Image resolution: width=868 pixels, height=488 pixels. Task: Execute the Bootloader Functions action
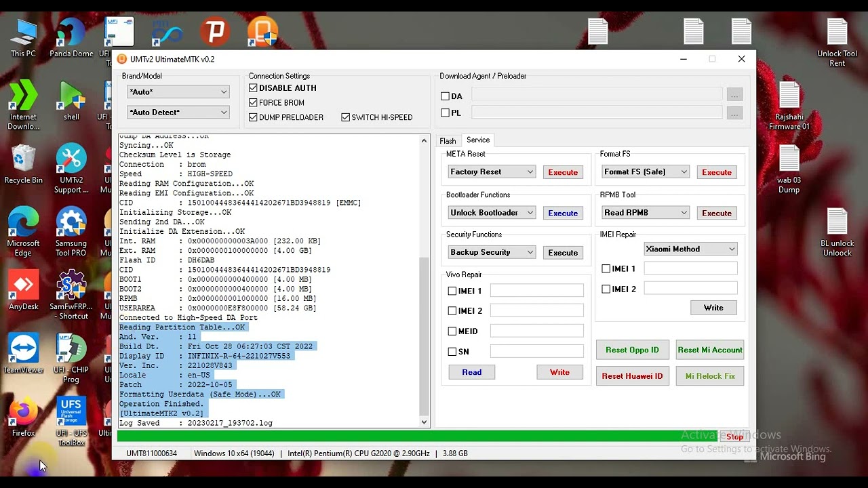(563, 213)
